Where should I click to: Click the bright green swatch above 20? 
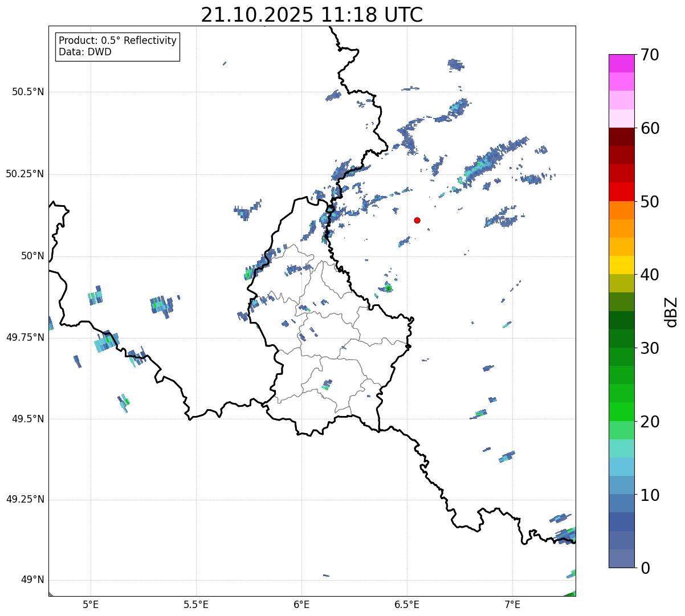coord(622,411)
